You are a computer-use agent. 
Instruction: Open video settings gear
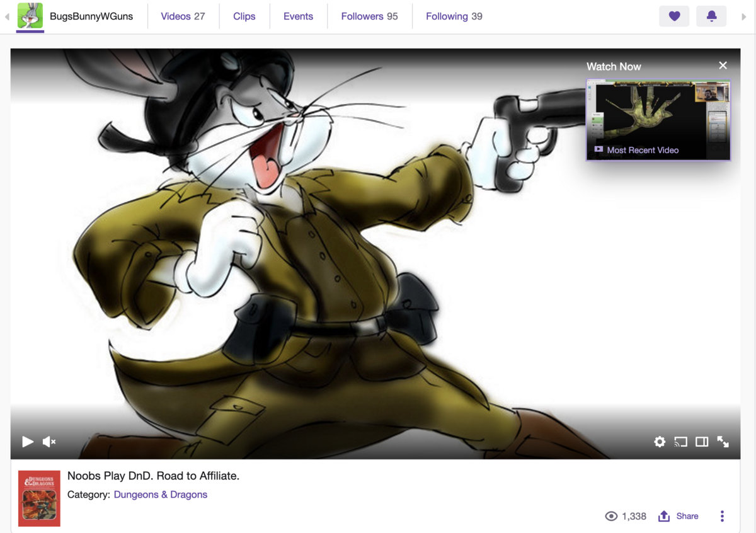660,442
